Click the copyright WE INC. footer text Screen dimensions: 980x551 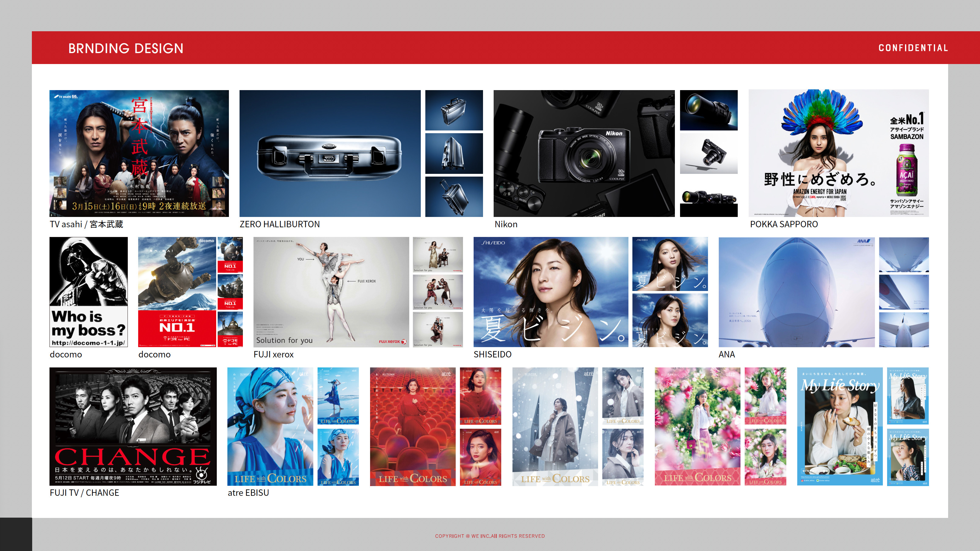click(x=490, y=536)
